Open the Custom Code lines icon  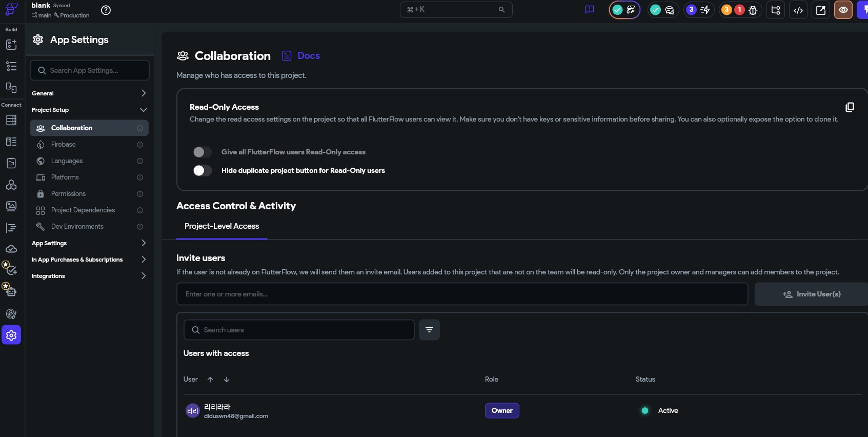(11, 228)
